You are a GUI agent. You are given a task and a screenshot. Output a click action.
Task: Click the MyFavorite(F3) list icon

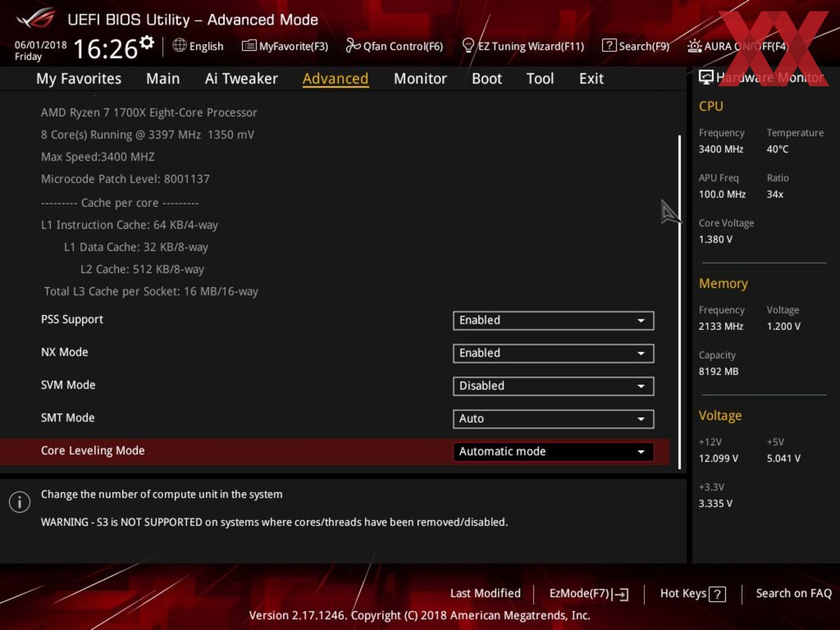249,46
